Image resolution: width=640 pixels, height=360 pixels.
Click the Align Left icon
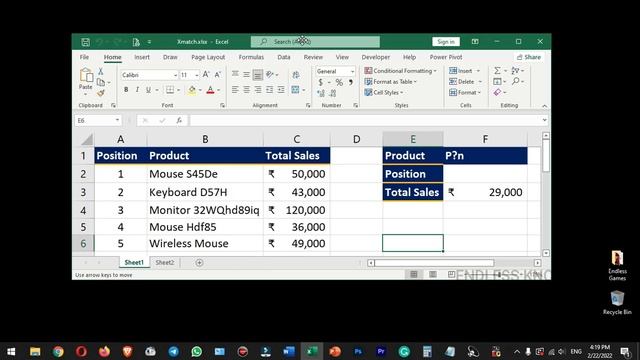(x=235, y=89)
